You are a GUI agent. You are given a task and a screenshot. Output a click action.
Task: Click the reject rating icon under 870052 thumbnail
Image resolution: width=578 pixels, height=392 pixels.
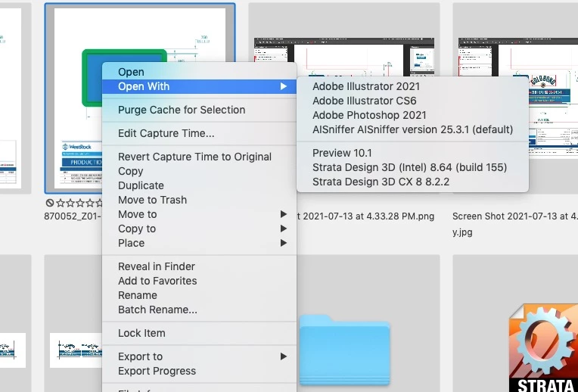(50, 203)
